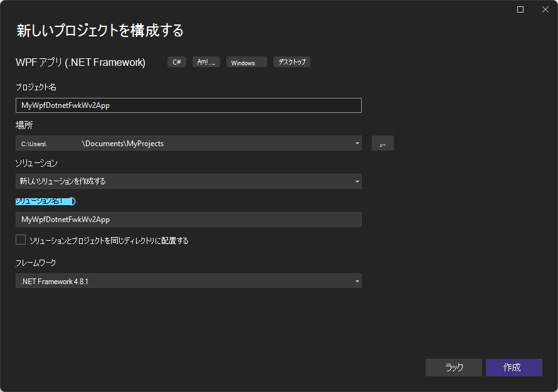Click the 作成 create button
The height and width of the screenshot is (392, 558).
[x=514, y=368]
